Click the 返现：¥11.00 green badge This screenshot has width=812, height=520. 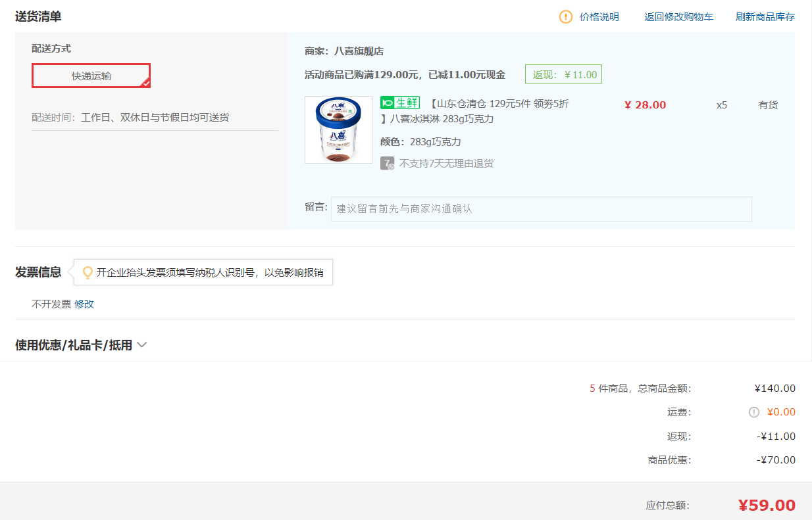[x=563, y=74]
